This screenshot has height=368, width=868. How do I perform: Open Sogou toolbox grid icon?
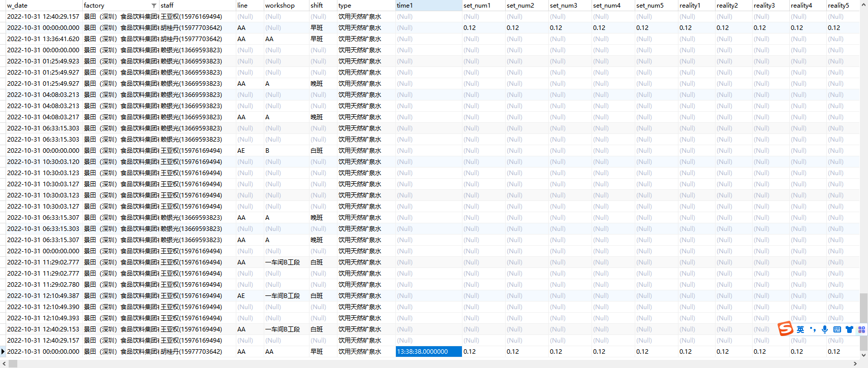point(861,329)
